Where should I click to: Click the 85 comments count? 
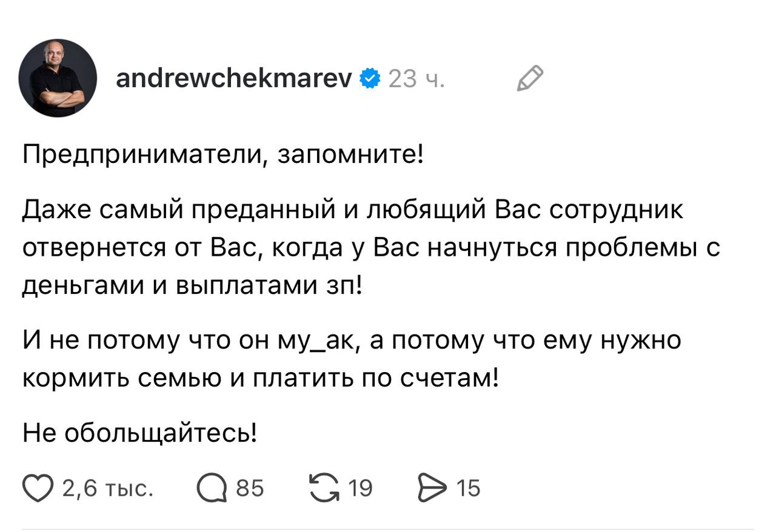click(x=250, y=488)
